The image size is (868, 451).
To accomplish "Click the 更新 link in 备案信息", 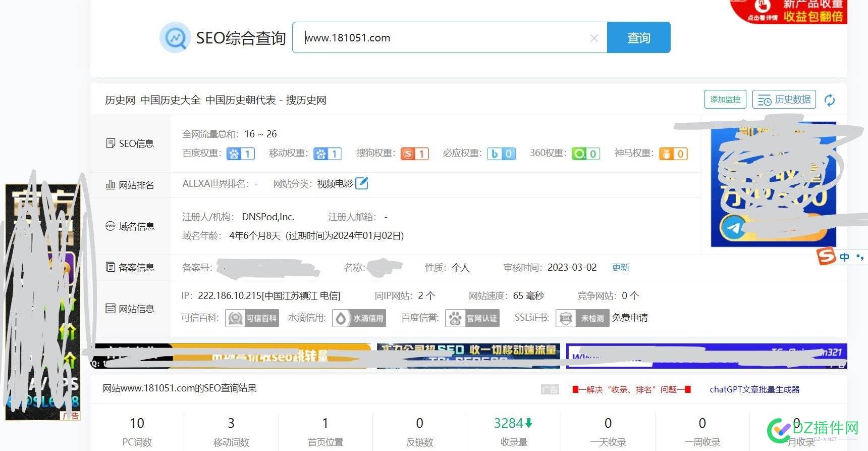I will point(621,268).
